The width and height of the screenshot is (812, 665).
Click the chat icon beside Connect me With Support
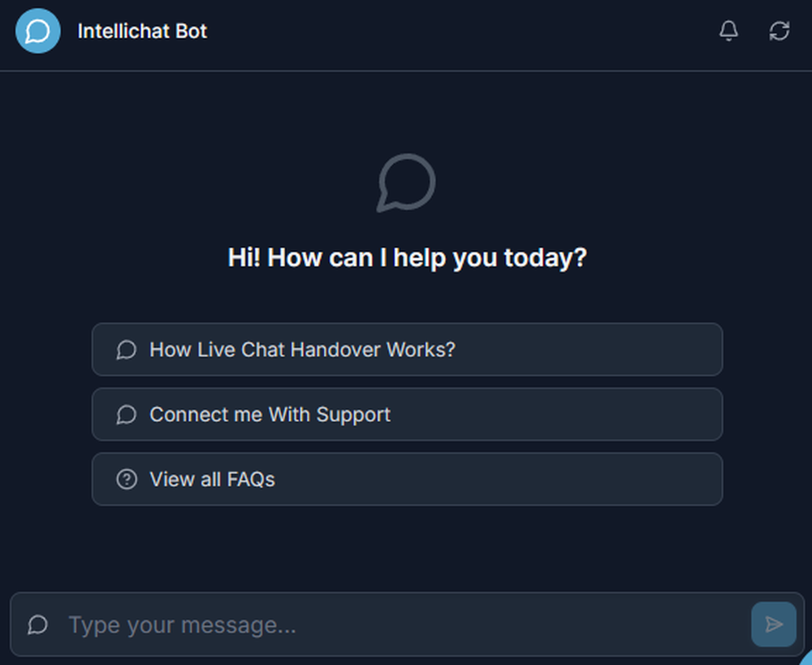pos(126,414)
